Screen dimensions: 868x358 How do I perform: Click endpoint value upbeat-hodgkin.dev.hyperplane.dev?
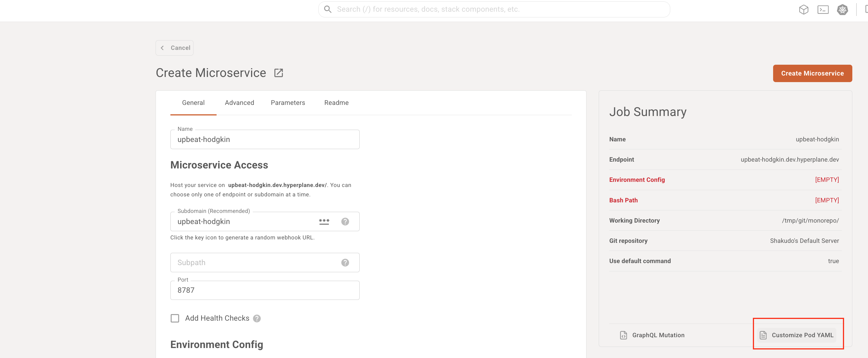coord(789,159)
